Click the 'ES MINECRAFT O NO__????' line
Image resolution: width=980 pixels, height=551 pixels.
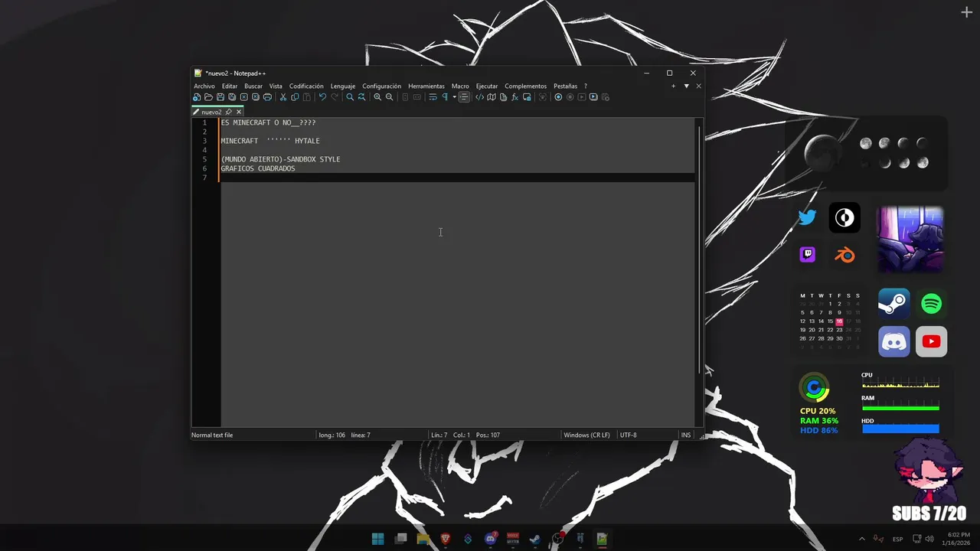(x=268, y=122)
